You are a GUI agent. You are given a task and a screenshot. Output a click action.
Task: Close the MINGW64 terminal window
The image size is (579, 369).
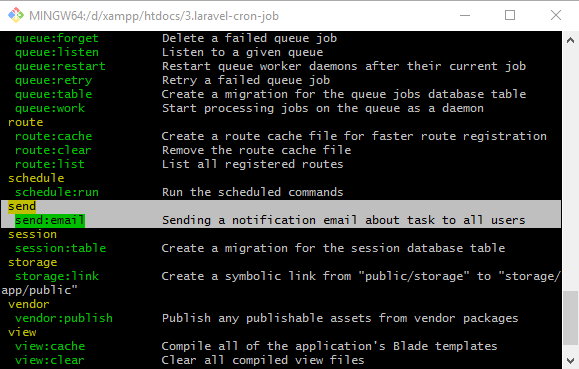556,15
